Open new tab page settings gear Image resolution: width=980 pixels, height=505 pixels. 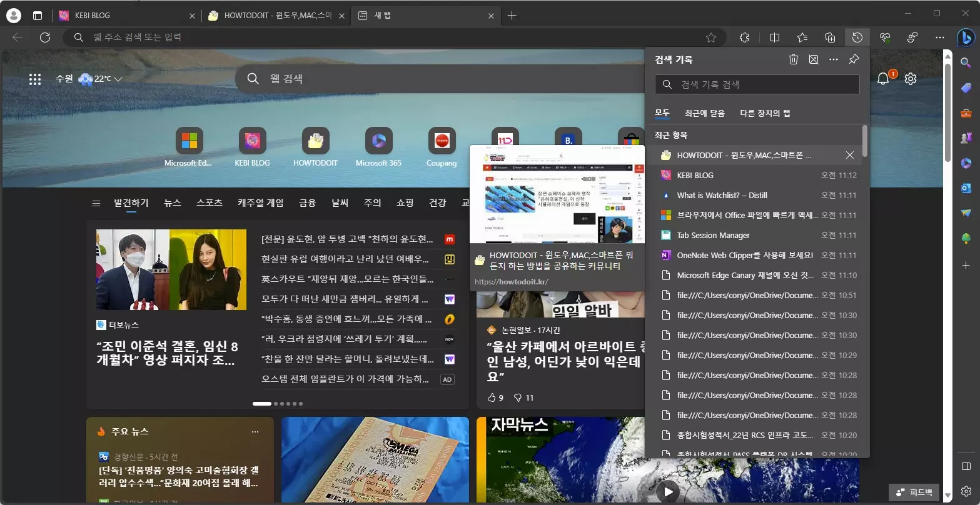click(x=911, y=79)
